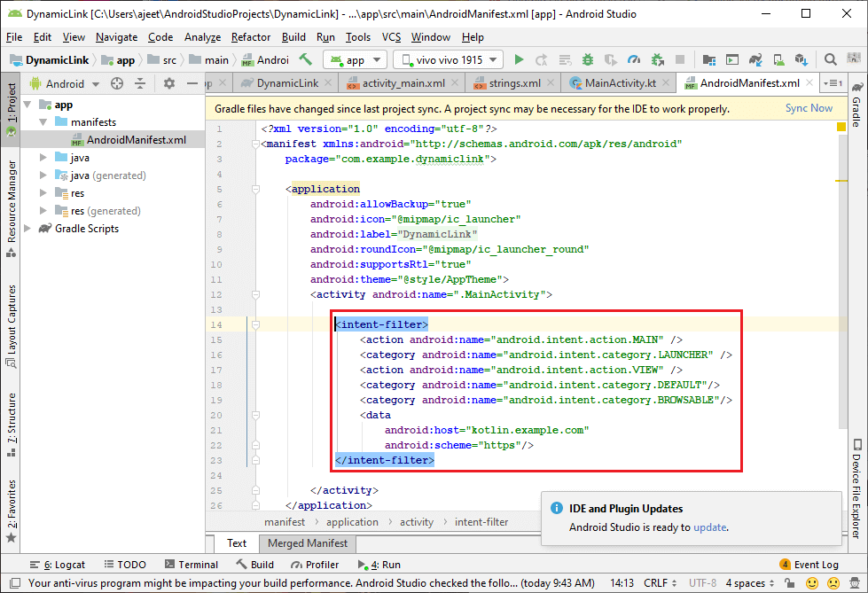Open the Terminal tool window

[192, 565]
